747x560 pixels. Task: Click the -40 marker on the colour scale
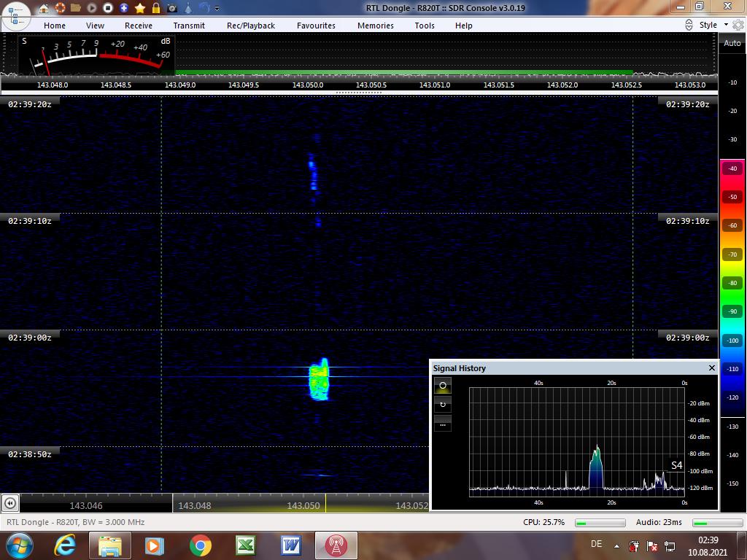coord(732,168)
